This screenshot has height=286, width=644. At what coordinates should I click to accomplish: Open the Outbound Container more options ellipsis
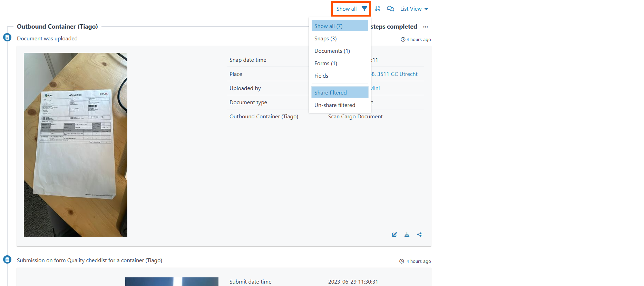[426, 27]
